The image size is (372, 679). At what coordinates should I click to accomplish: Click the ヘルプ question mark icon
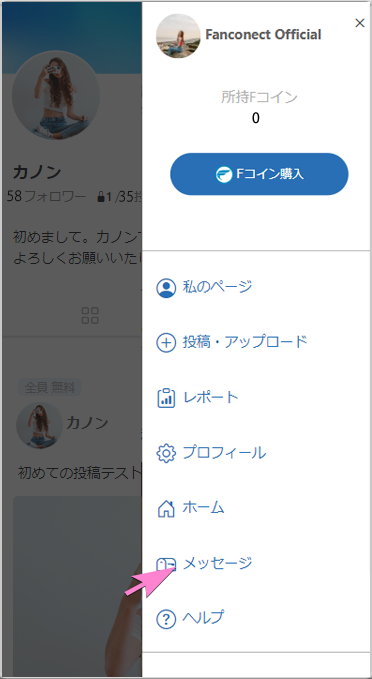(166, 619)
